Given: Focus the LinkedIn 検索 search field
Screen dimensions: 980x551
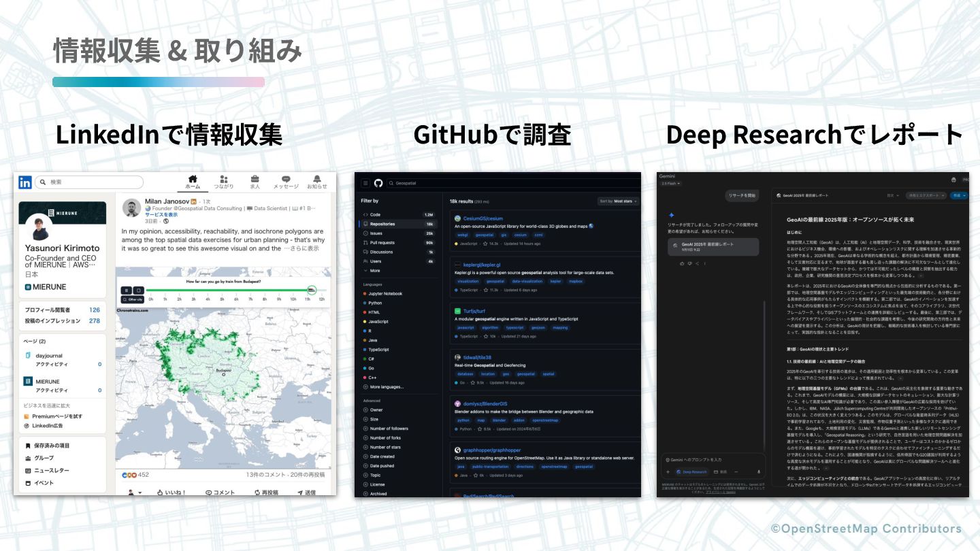Looking at the screenshot, I should pos(89,182).
